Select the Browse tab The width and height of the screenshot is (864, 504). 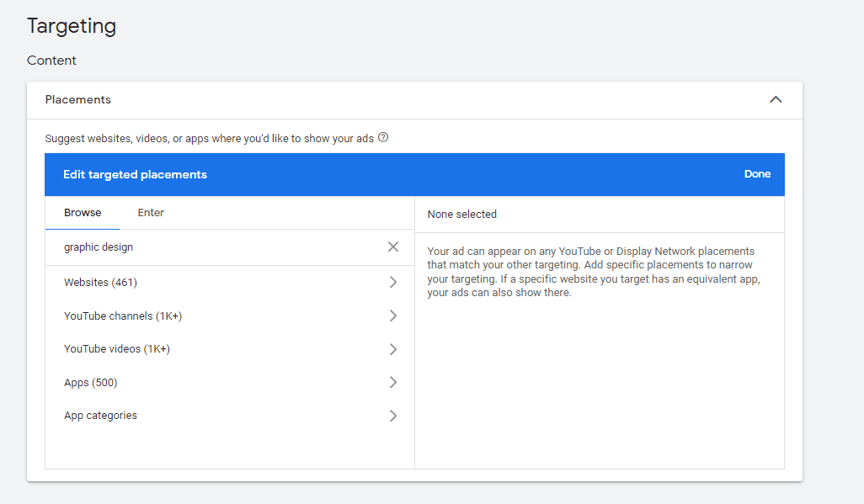pyautogui.click(x=82, y=212)
